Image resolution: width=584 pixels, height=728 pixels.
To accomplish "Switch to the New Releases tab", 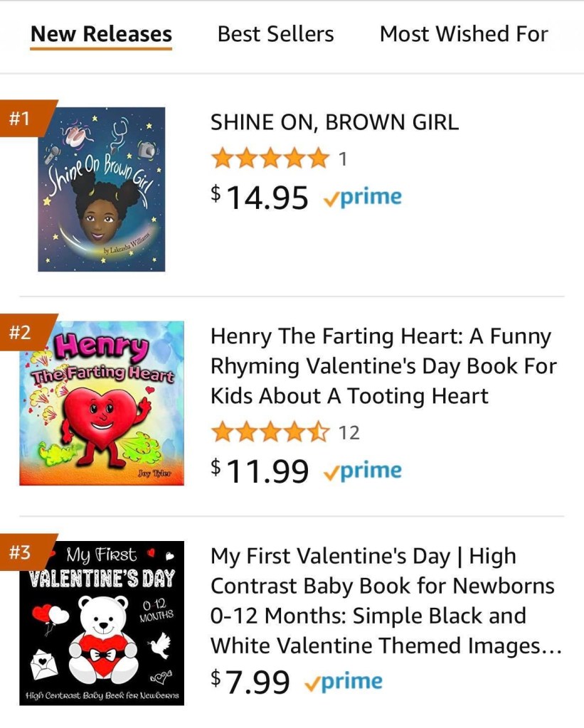I will pos(101,34).
